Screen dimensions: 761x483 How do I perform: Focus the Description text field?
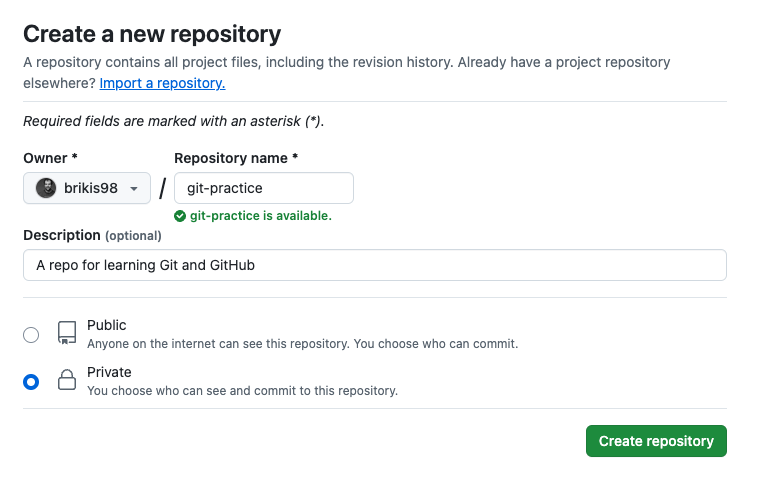(x=375, y=265)
